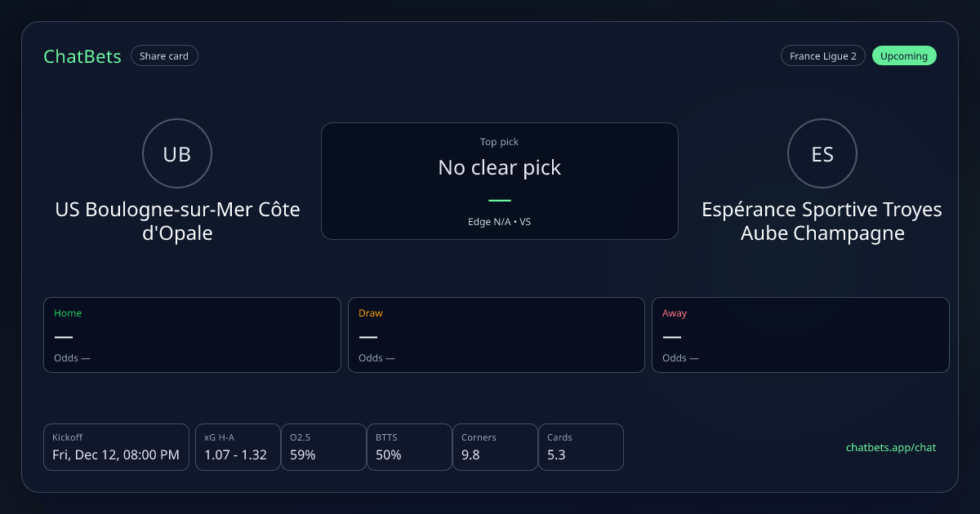Click the Upcoming status badge
This screenshot has width=980, height=514.
click(x=904, y=56)
